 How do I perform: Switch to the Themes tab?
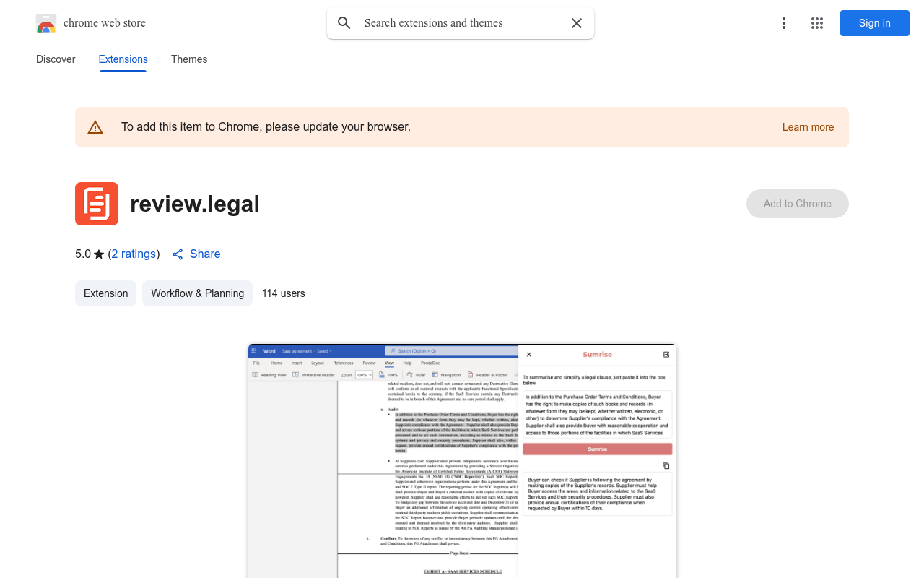189,59
